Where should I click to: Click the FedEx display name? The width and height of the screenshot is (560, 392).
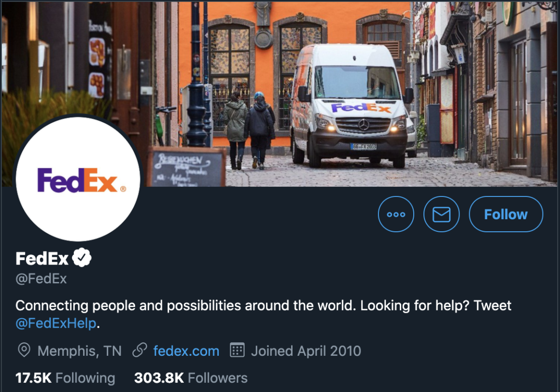click(x=42, y=258)
